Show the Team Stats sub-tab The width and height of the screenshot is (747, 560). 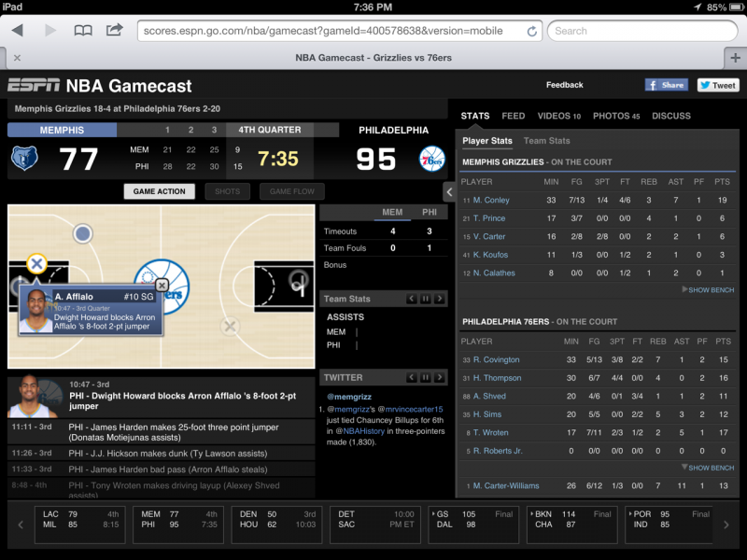(x=547, y=141)
